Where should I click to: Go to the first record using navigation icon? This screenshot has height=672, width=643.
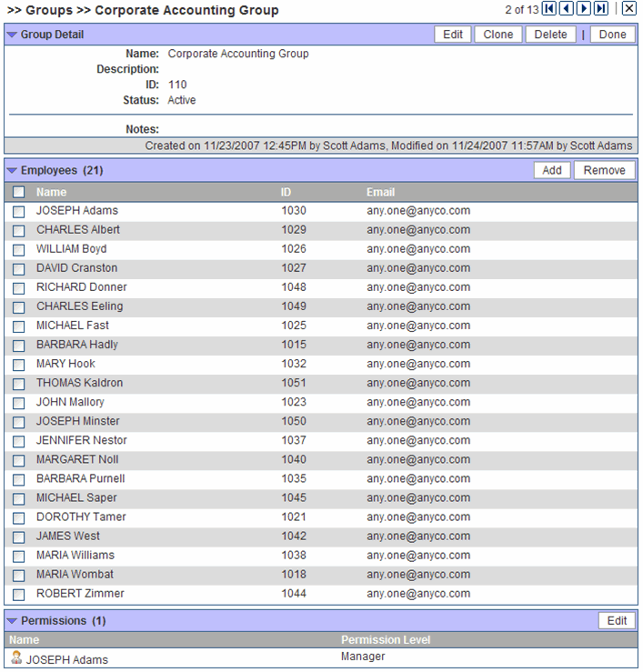(549, 9)
